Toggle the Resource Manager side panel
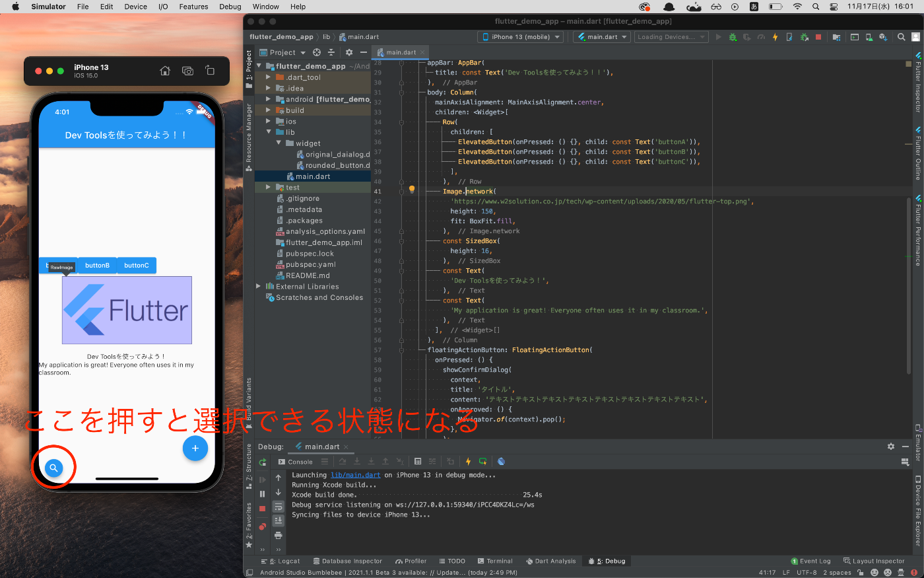The height and width of the screenshot is (578, 924). (x=249, y=137)
